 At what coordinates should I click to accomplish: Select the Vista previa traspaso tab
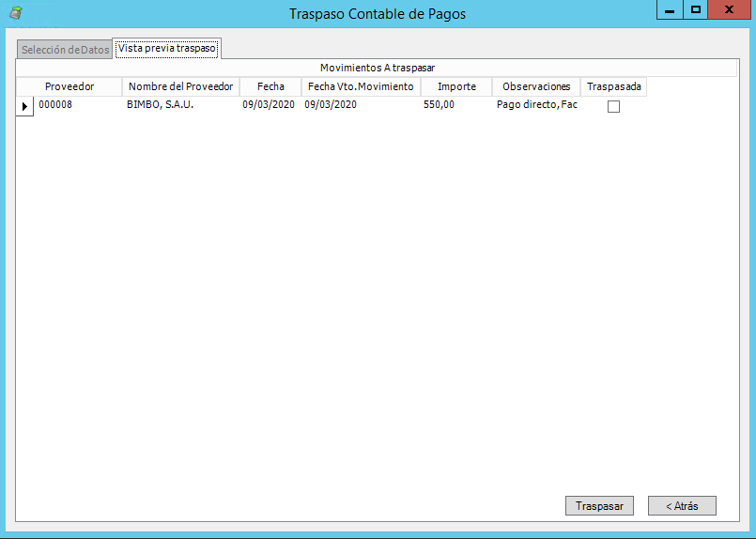tap(167, 48)
